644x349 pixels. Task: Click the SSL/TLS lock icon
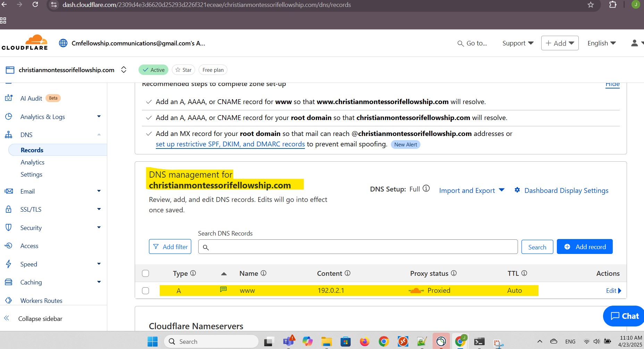[x=9, y=209]
